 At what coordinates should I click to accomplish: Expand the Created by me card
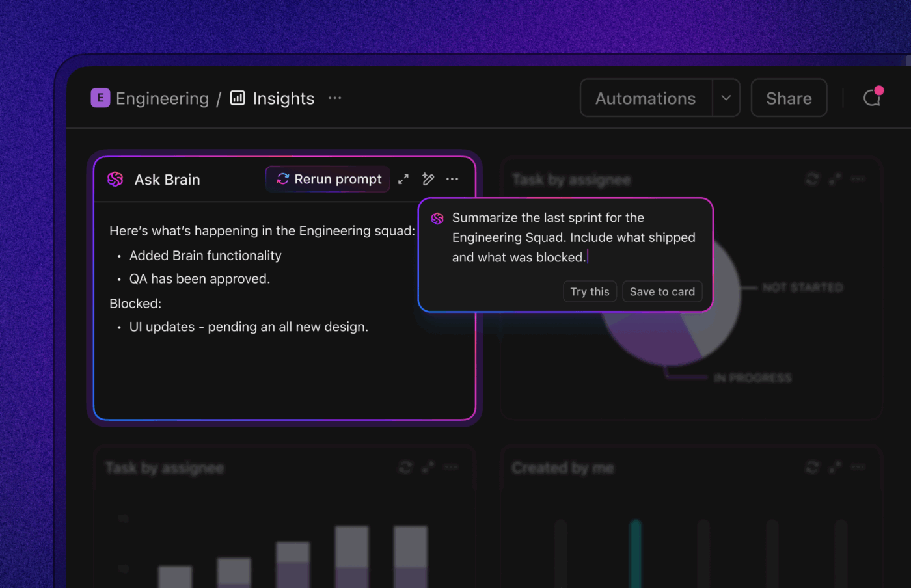coord(835,467)
